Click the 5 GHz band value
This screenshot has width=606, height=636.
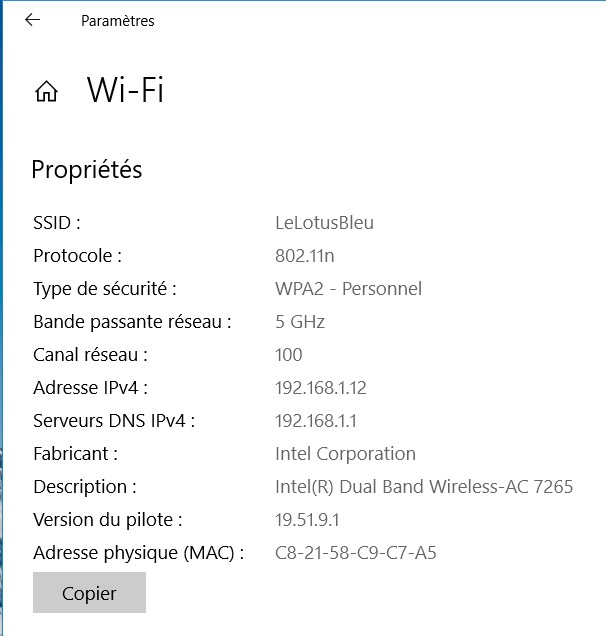300,322
